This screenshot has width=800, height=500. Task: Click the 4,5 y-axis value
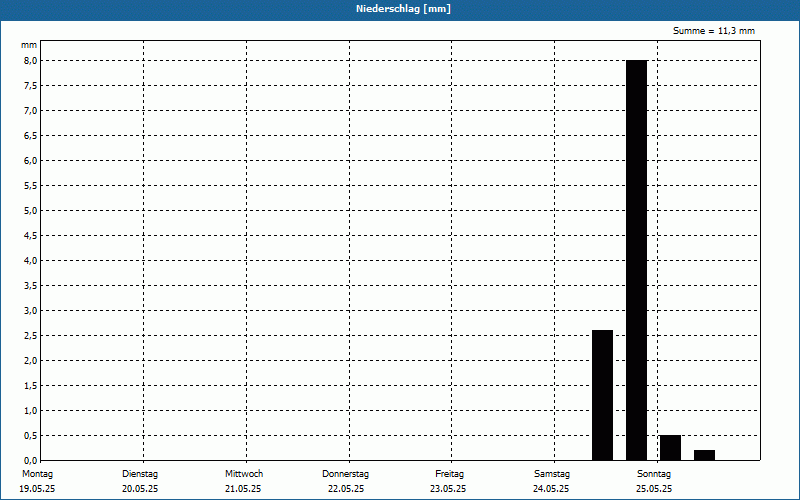click(x=31, y=236)
